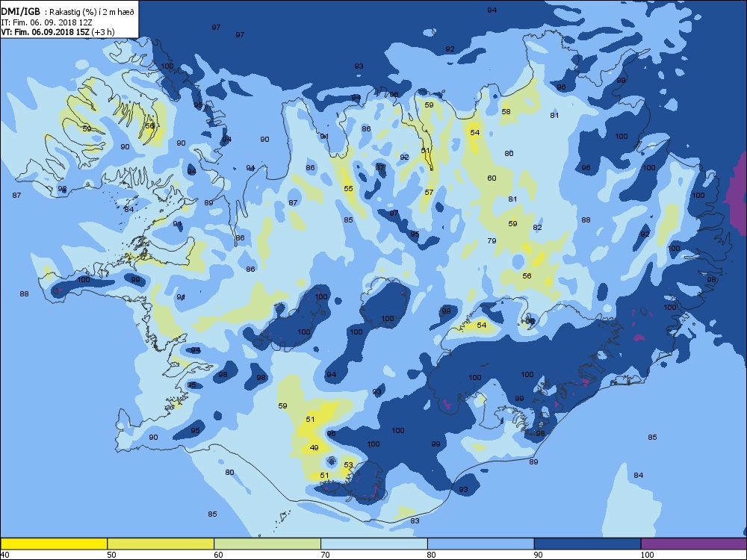Click the '57' humidity value on the map
Viewport: 747px width, 560px height.
430,193
